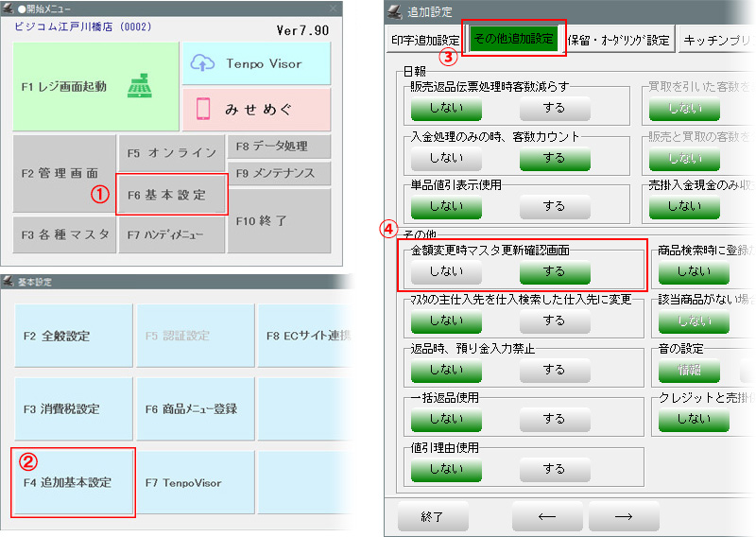
Task: Choose する for 一括返品使用
Action: pos(555,418)
